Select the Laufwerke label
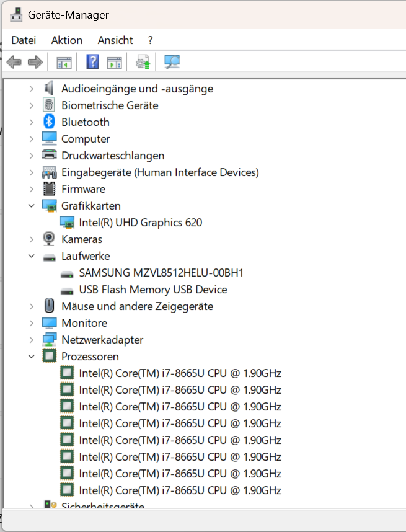This screenshot has height=532, width=406. 86,256
